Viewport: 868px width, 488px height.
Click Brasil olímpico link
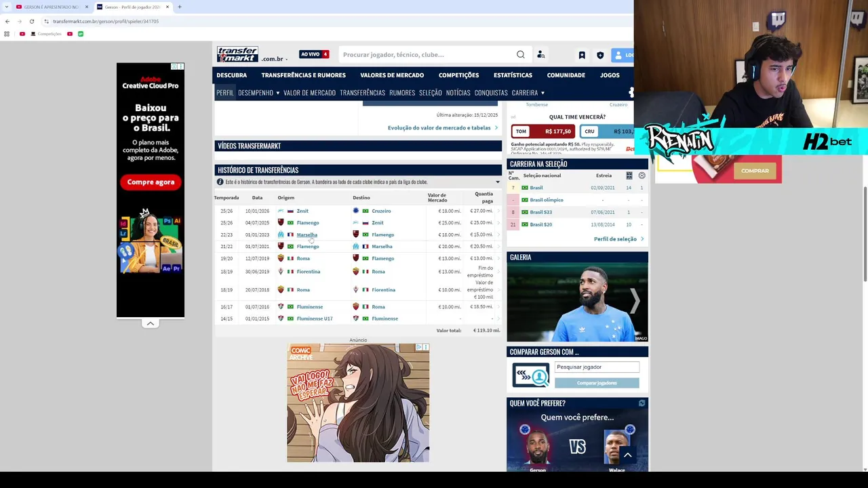[547, 200]
